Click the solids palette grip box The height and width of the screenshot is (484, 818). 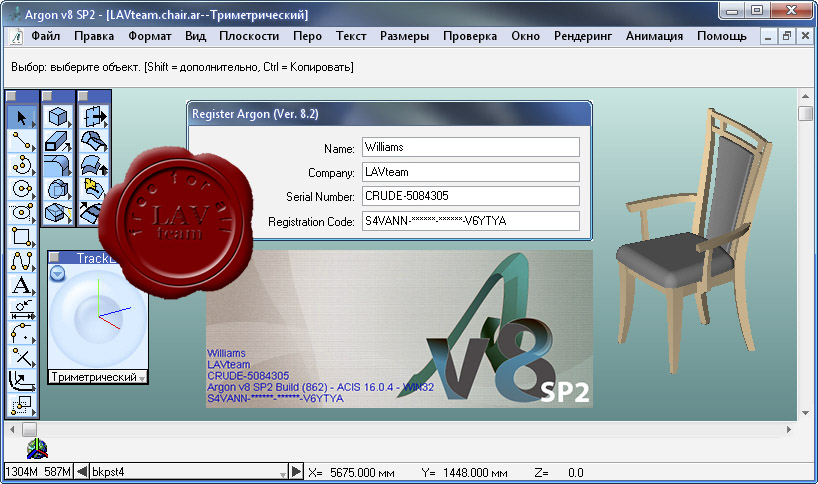(47, 96)
